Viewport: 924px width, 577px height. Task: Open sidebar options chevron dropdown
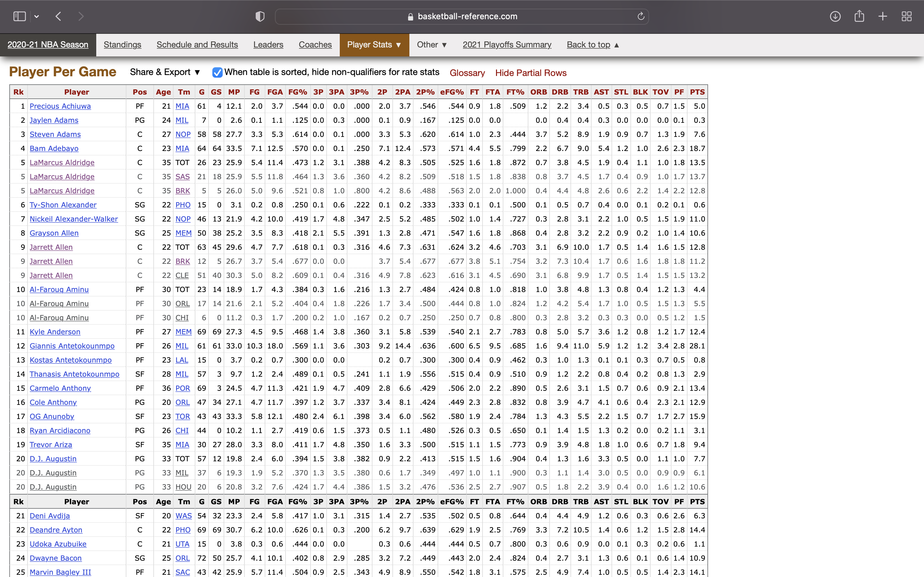click(37, 16)
